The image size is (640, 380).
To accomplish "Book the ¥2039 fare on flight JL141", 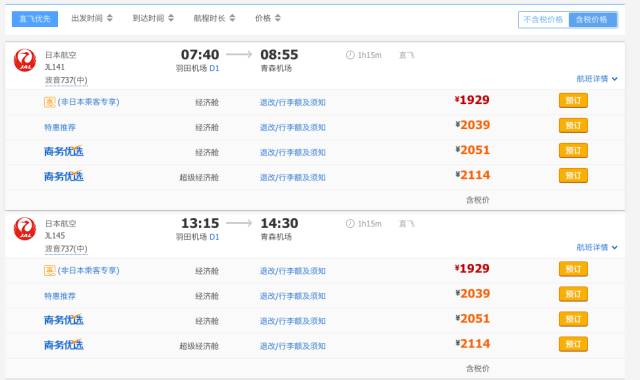I will point(573,125).
